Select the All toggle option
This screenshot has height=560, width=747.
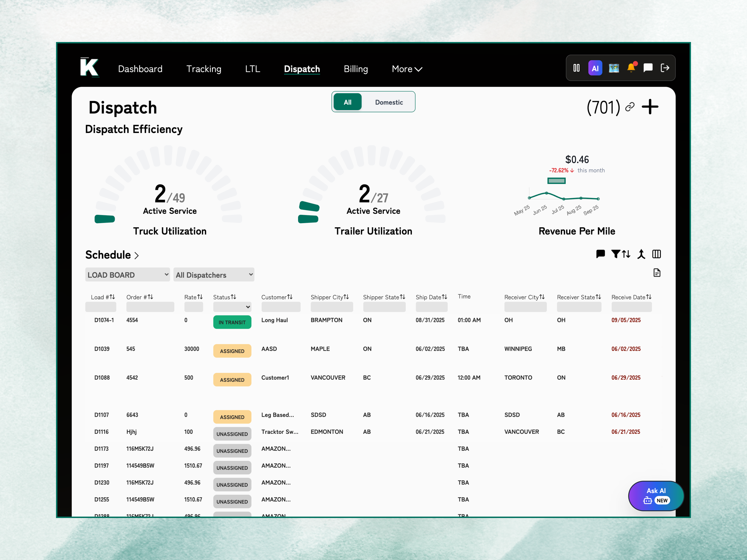point(348,102)
